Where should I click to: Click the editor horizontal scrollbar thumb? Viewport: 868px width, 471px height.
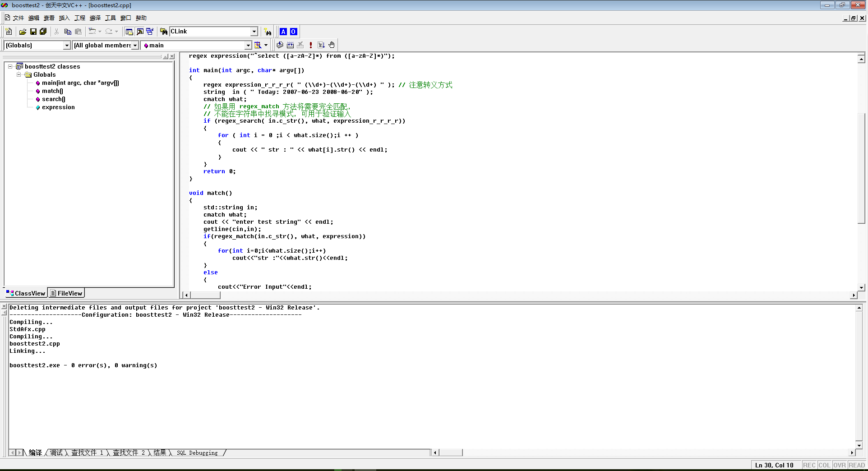pos(205,295)
